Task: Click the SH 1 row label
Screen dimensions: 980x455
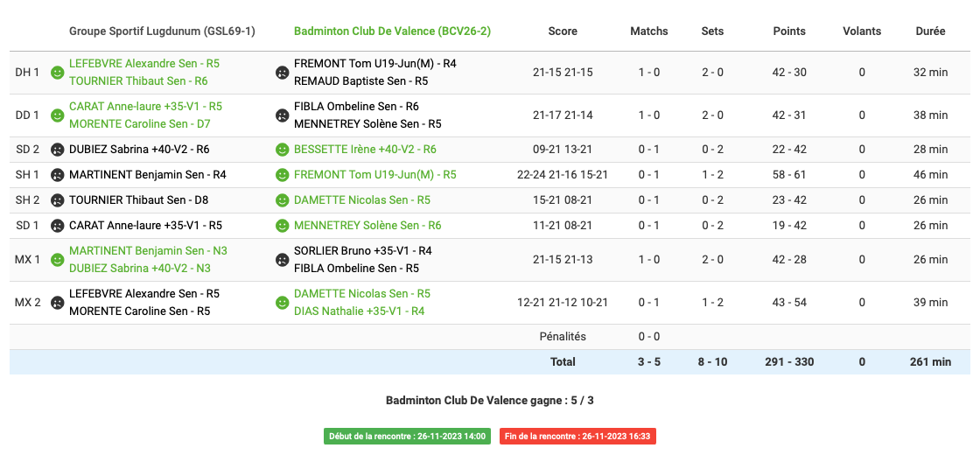Action: [27, 175]
